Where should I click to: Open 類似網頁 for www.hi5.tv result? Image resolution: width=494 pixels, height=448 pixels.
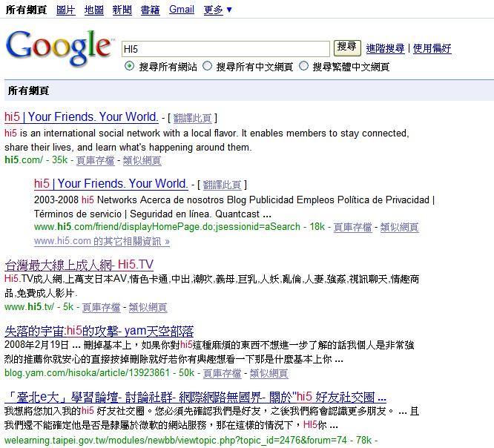(x=148, y=307)
